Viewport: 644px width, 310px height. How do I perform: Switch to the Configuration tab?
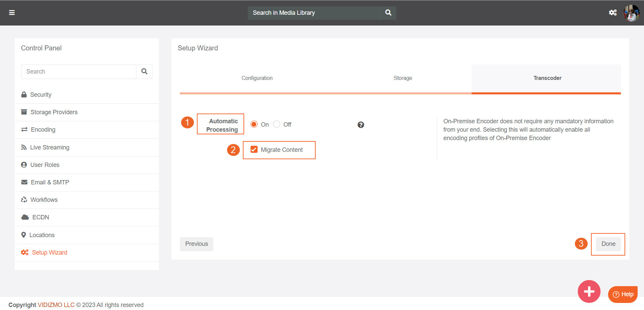[257, 78]
